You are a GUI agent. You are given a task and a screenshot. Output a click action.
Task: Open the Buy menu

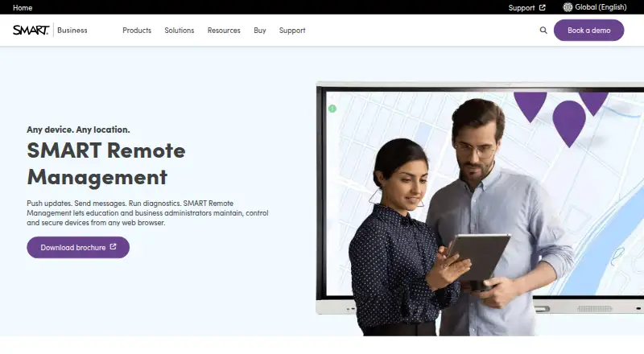[x=260, y=31]
